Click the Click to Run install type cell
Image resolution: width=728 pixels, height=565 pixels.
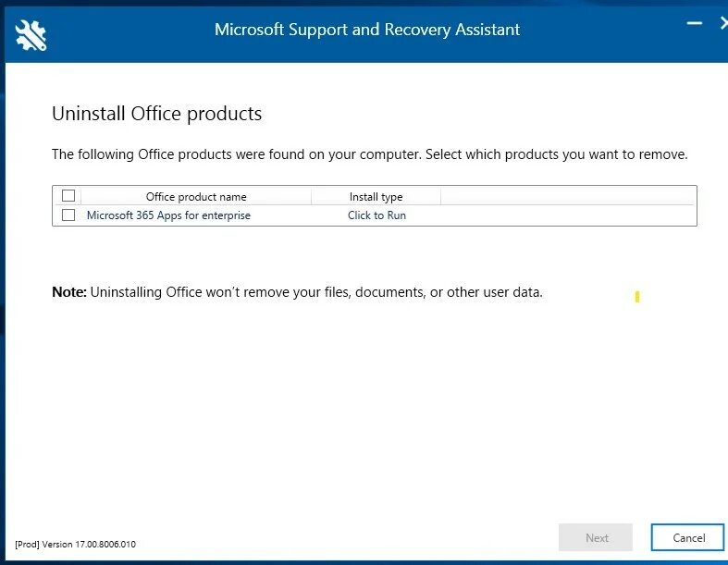point(376,215)
